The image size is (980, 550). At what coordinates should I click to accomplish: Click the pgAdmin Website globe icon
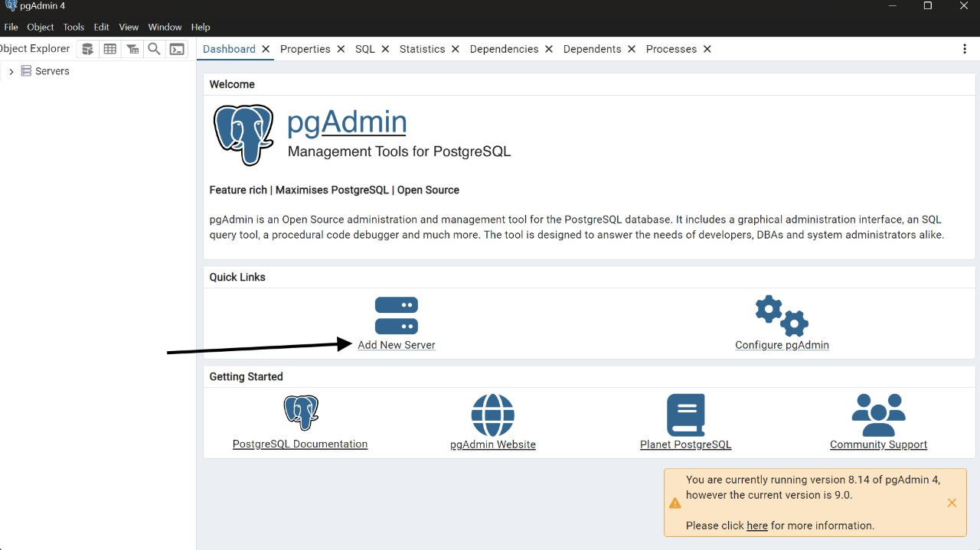click(x=492, y=415)
